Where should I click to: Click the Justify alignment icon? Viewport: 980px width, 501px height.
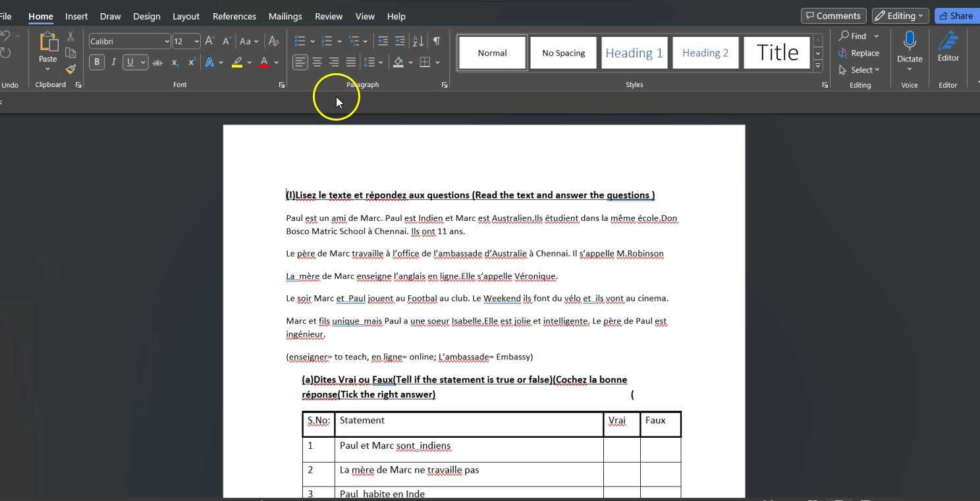351,62
